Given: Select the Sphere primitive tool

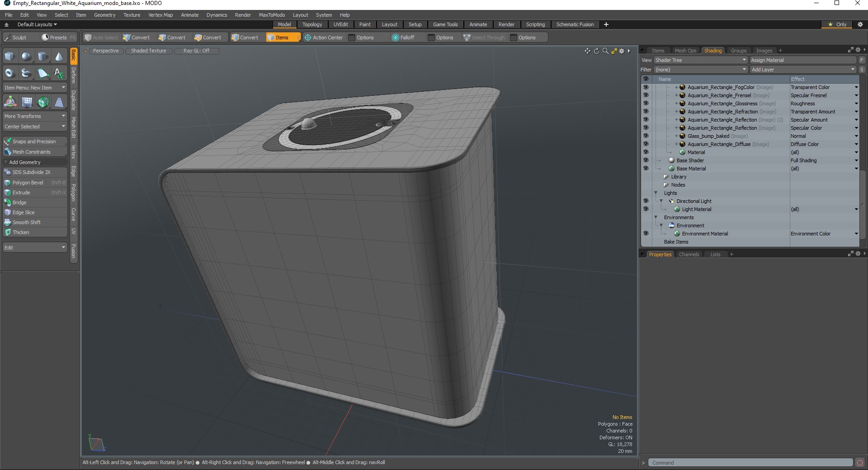Looking at the screenshot, I should [26, 56].
